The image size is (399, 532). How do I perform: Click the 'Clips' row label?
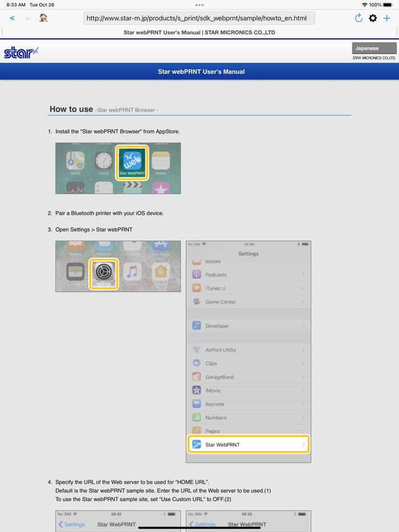(211, 363)
